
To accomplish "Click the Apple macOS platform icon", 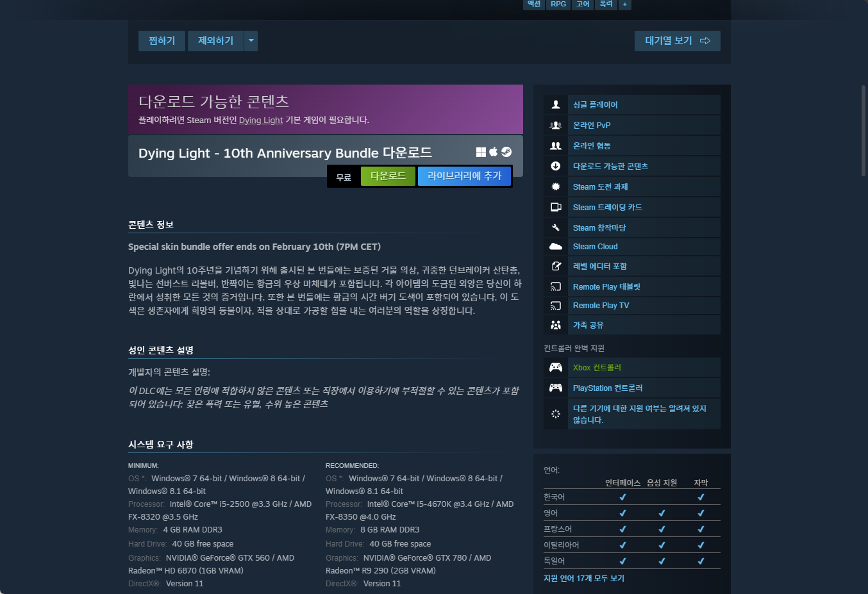I will tap(494, 152).
